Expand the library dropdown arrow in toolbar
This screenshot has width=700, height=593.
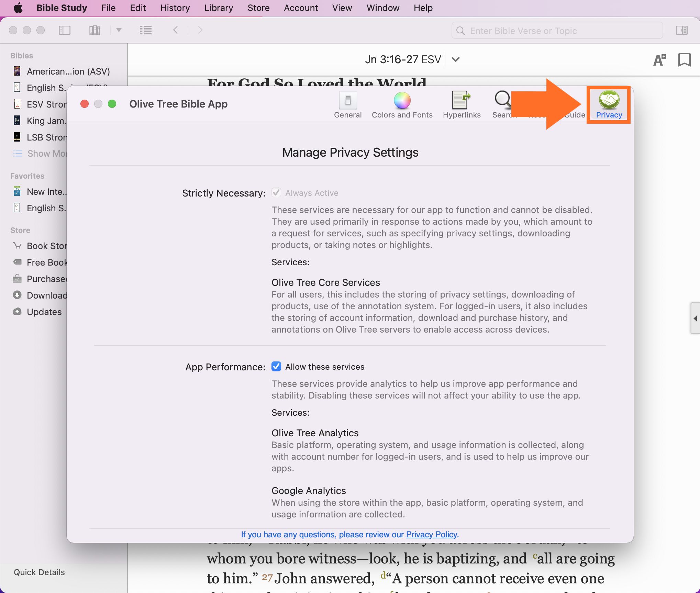(119, 30)
